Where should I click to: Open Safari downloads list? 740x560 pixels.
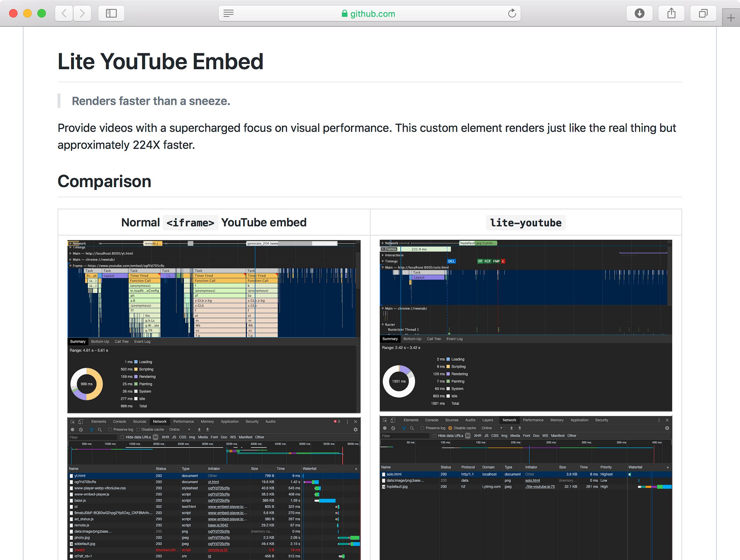point(639,13)
